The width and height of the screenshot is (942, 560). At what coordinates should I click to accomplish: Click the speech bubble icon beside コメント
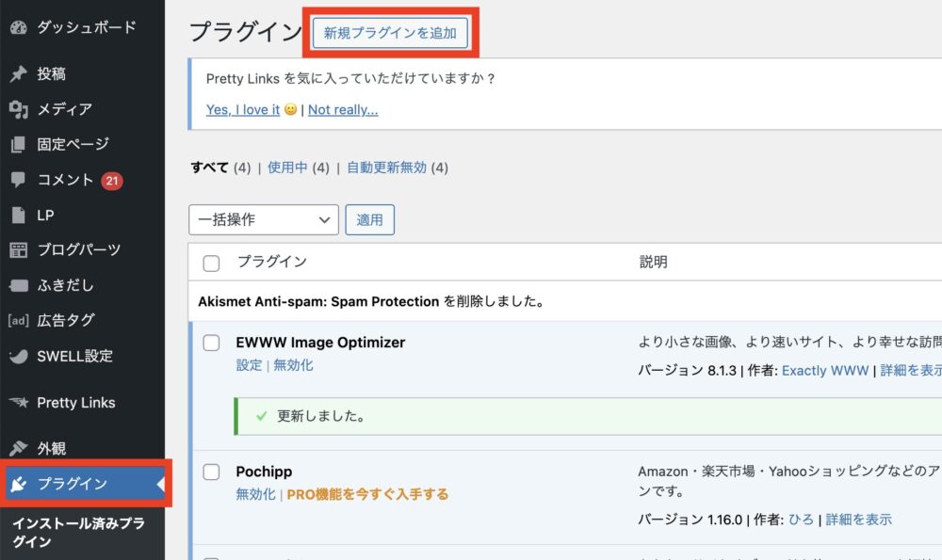pos(19,180)
